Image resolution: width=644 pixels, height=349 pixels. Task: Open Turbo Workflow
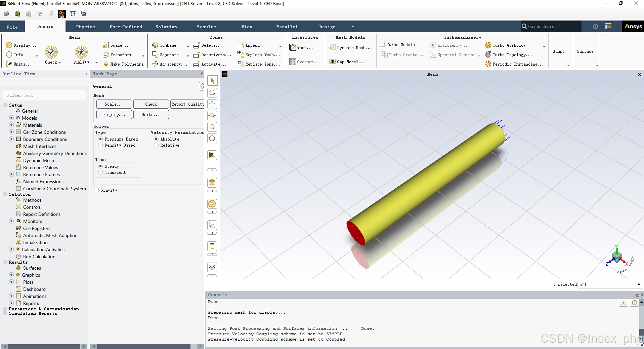[506, 45]
